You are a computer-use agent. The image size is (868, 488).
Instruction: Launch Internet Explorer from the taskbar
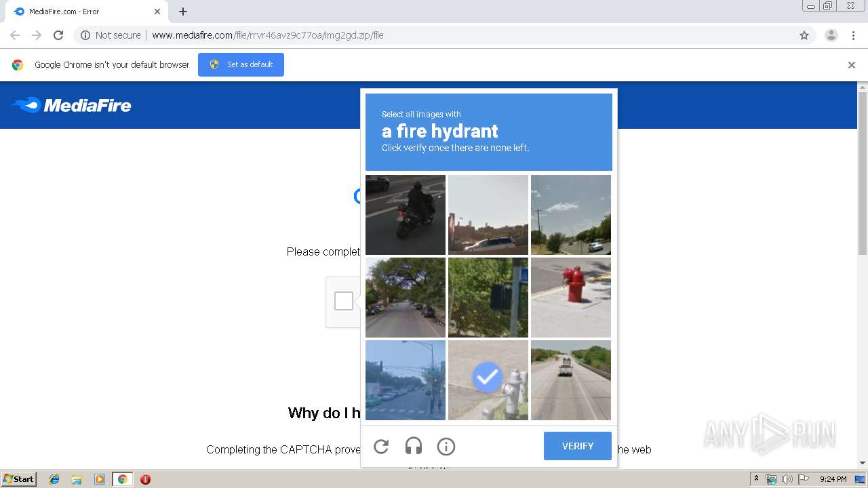tap(54, 479)
